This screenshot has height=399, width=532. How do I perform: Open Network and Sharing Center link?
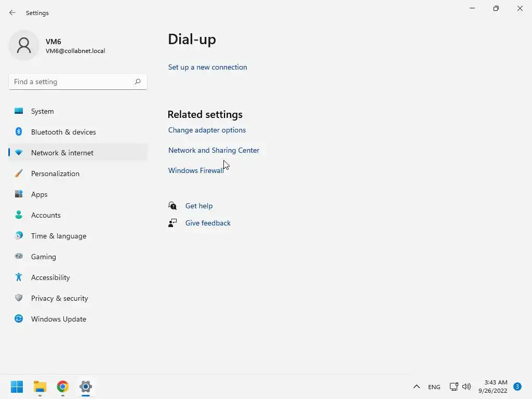(x=214, y=150)
